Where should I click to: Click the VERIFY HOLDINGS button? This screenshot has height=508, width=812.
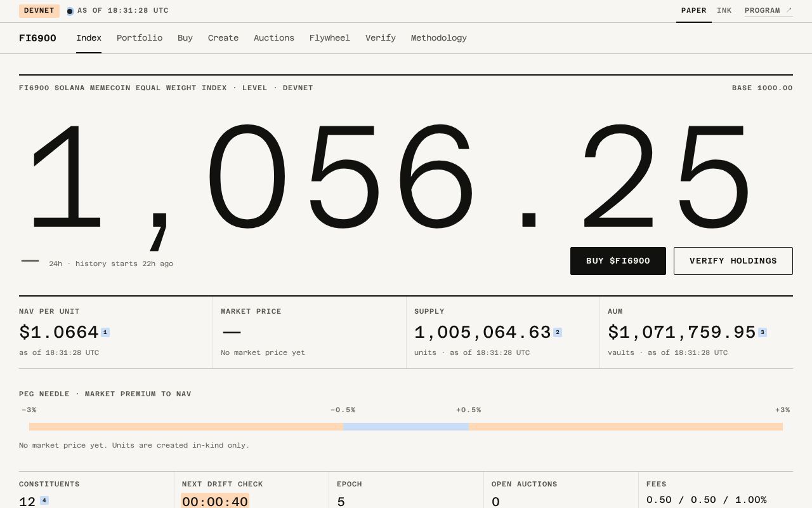pos(733,261)
